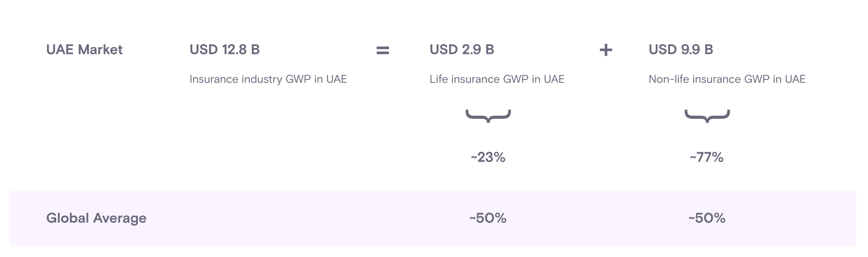The width and height of the screenshot is (868, 257).
Task: Click the Global Average row label
Action: pos(96,218)
